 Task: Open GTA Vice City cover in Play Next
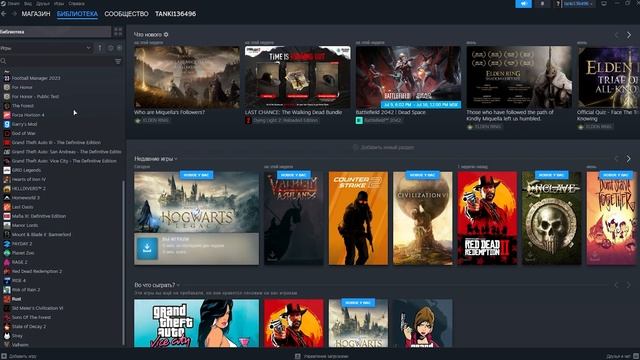(x=196, y=323)
